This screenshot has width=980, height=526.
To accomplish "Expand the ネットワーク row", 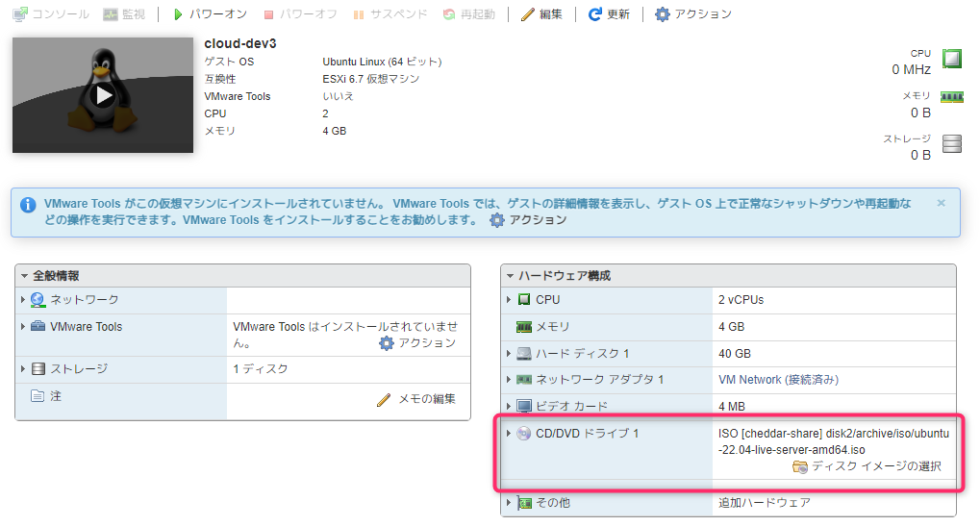I will 23,300.
